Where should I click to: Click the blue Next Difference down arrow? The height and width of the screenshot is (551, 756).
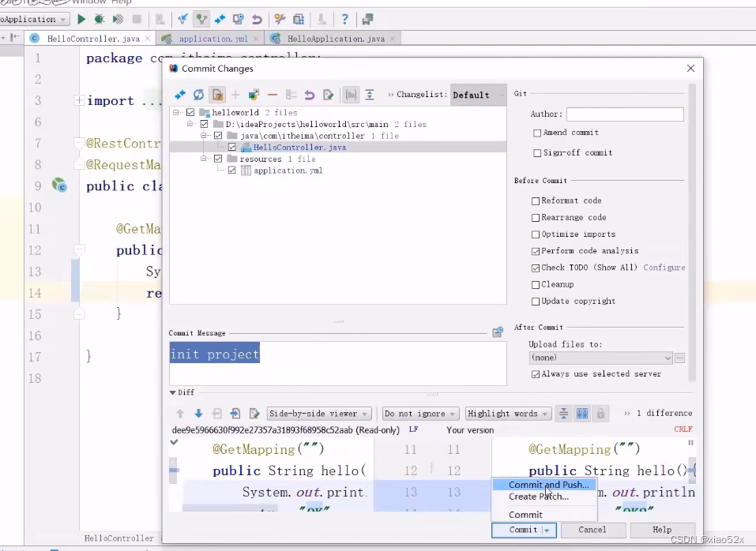198,414
